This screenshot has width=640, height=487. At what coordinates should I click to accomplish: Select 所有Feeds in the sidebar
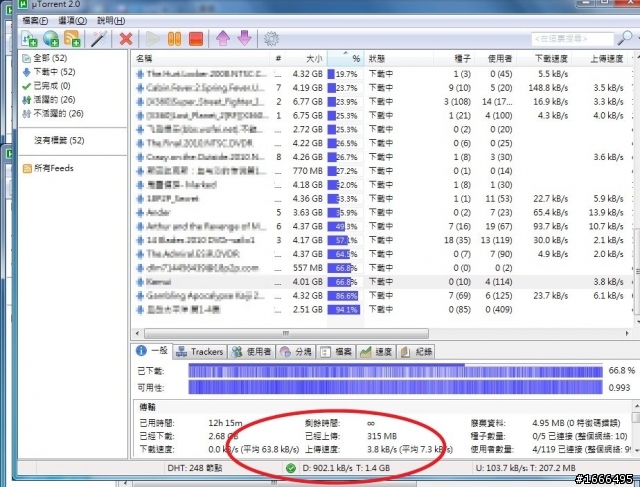48,168
